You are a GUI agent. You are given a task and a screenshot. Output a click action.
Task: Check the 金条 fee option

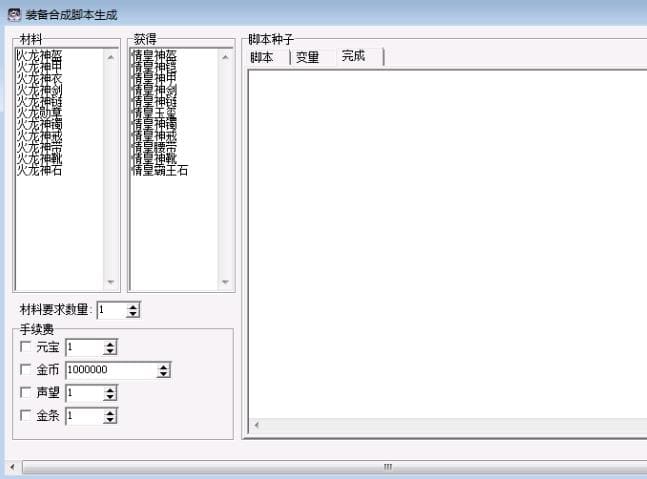pyautogui.click(x=26, y=415)
